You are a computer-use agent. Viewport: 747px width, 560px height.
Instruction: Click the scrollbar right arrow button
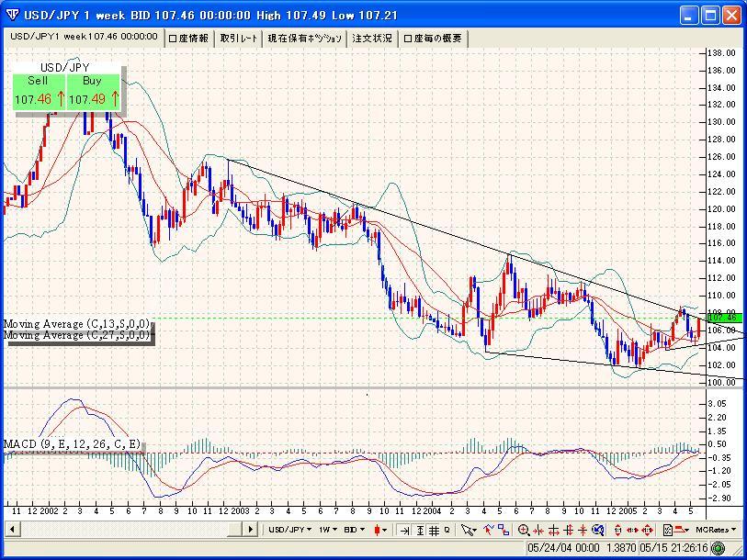(x=251, y=530)
